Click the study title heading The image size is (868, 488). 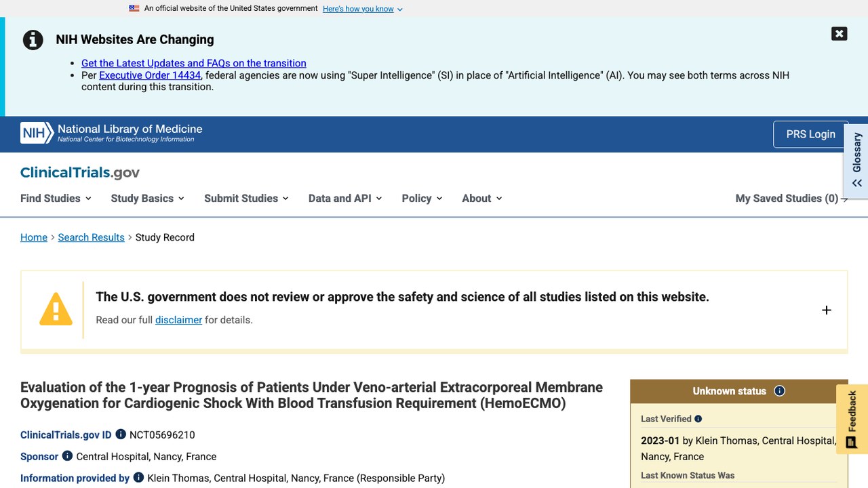pos(311,395)
